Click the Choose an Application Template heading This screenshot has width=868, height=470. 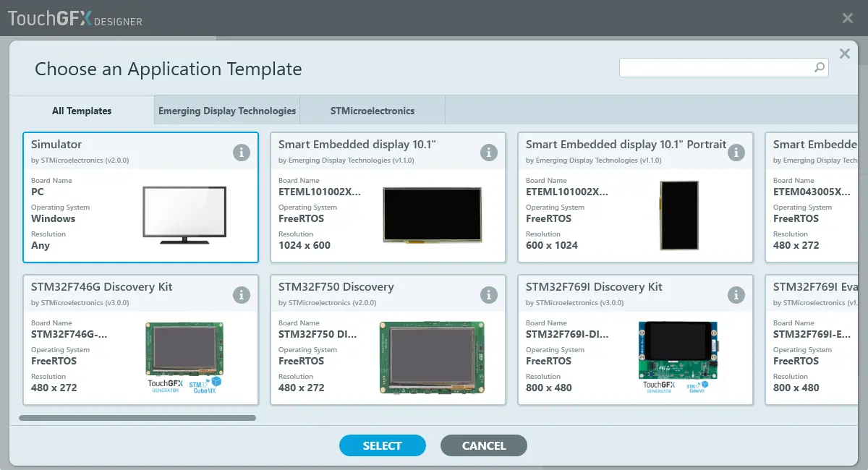pos(169,69)
